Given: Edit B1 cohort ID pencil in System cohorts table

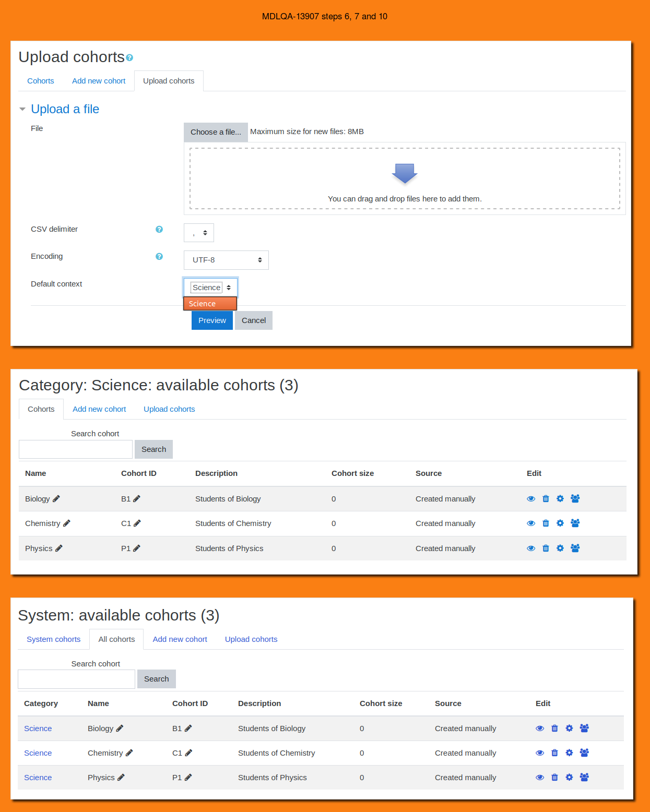Looking at the screenshot, I should pyautogui.click(x=188, y=729).
